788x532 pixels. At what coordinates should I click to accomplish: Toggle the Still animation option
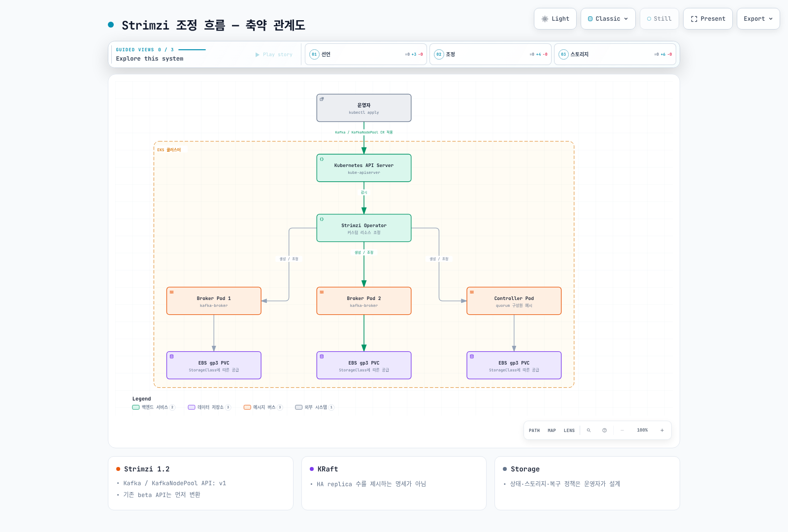pyautogui.click(x=659, y=19)
